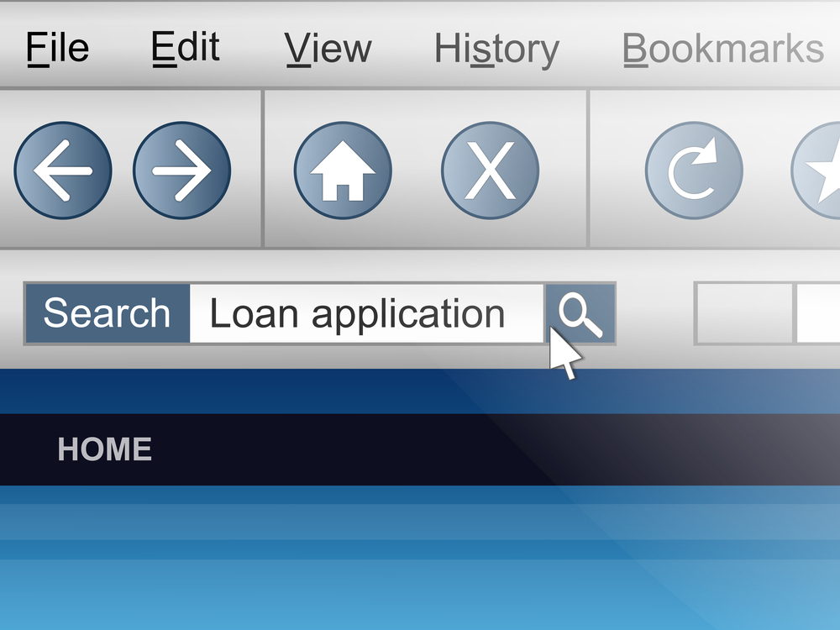Select the HOME navigation link
The width and height of the screenshot is (840, 630).
104,449
